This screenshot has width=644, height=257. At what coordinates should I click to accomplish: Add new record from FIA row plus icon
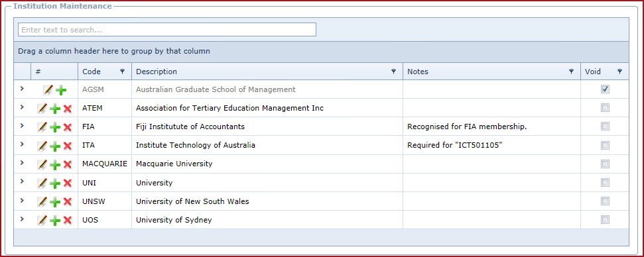tap(55, 127)
